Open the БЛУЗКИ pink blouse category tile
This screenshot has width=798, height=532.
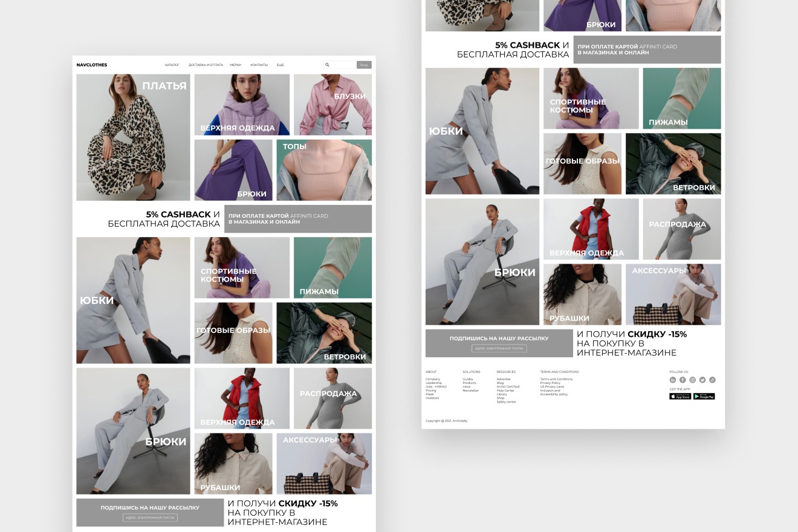click(332, 105)
